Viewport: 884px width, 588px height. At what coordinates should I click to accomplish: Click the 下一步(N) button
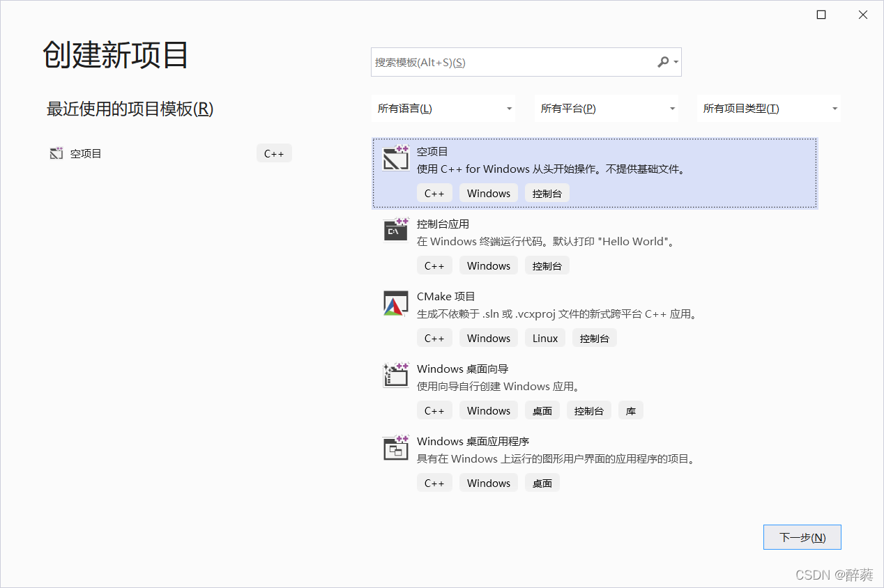click(802, 537)
